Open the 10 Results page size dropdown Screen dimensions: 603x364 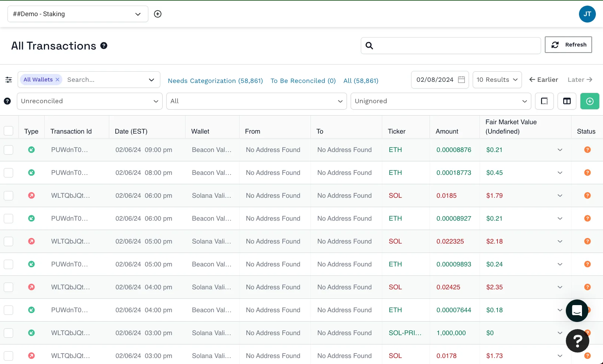coord(497,80)
